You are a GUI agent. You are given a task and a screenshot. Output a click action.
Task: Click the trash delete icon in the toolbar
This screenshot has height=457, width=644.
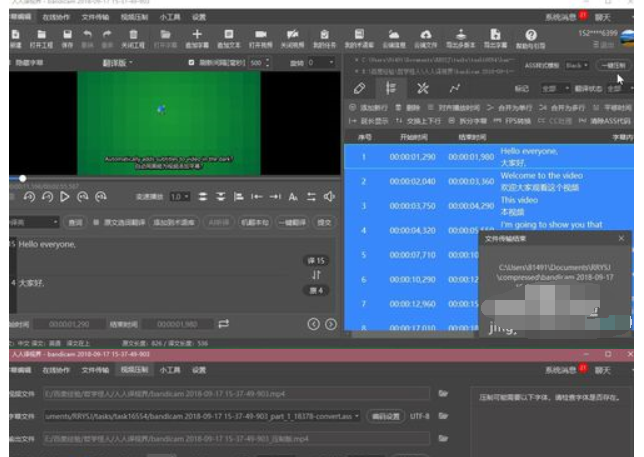click(132, 36)
